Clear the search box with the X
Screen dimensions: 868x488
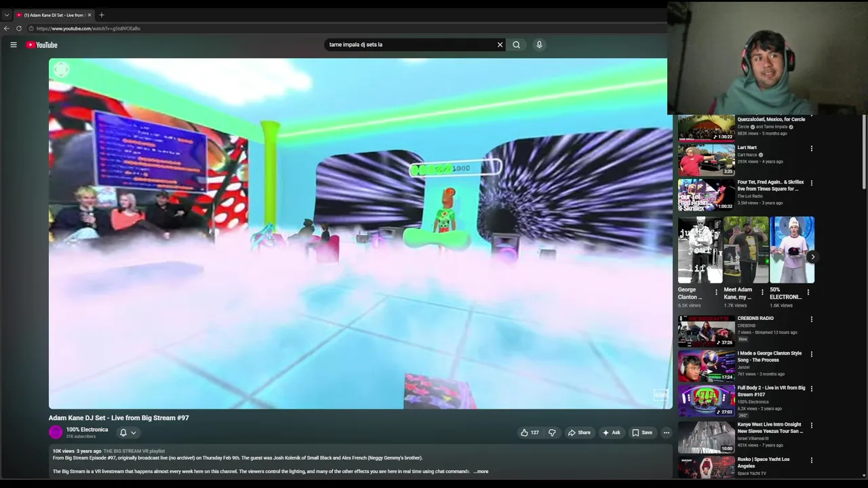(500, 45)
